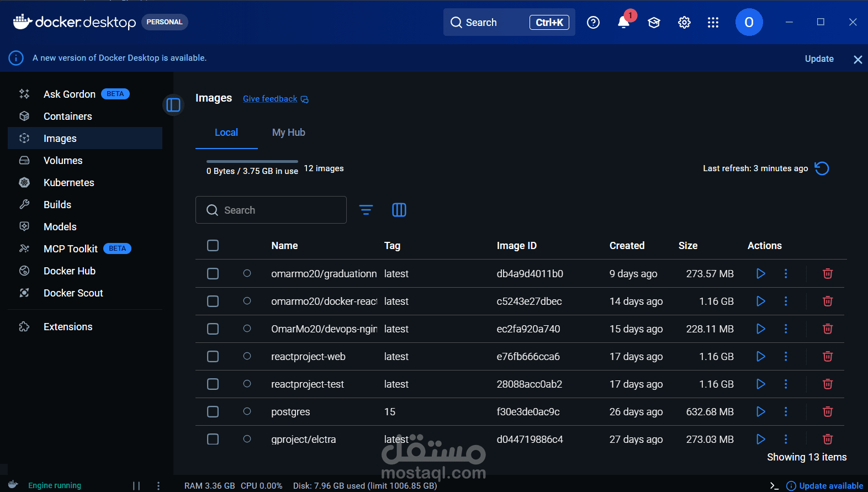Image resolution: width=868 pixels, height=492 pixels.
Task: Switch to the Local tab
Action: 226,133
